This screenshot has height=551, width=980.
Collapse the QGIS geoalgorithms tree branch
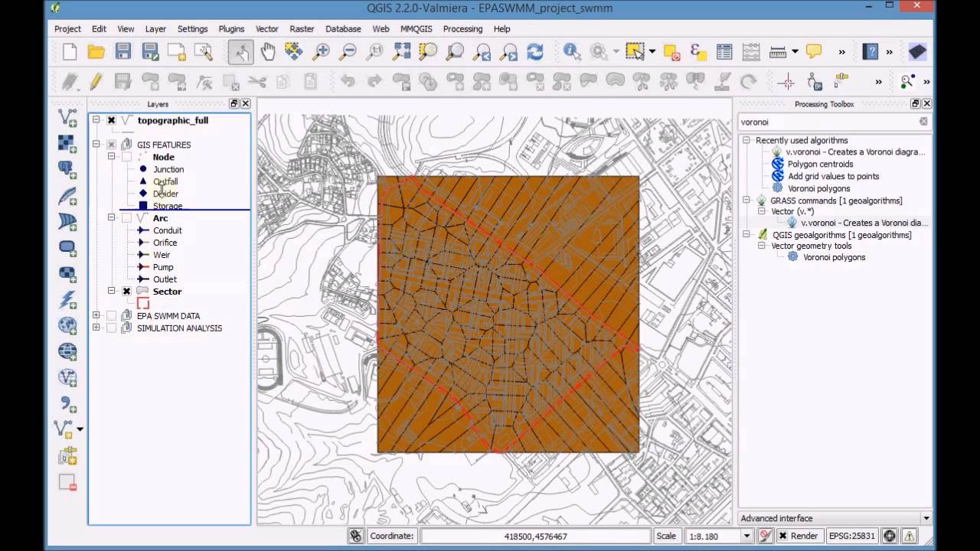(746, 235)
